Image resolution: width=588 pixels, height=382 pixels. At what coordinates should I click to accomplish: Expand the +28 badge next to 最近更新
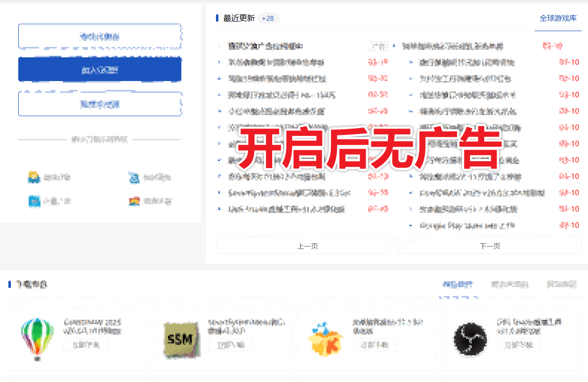pos(267,18)
